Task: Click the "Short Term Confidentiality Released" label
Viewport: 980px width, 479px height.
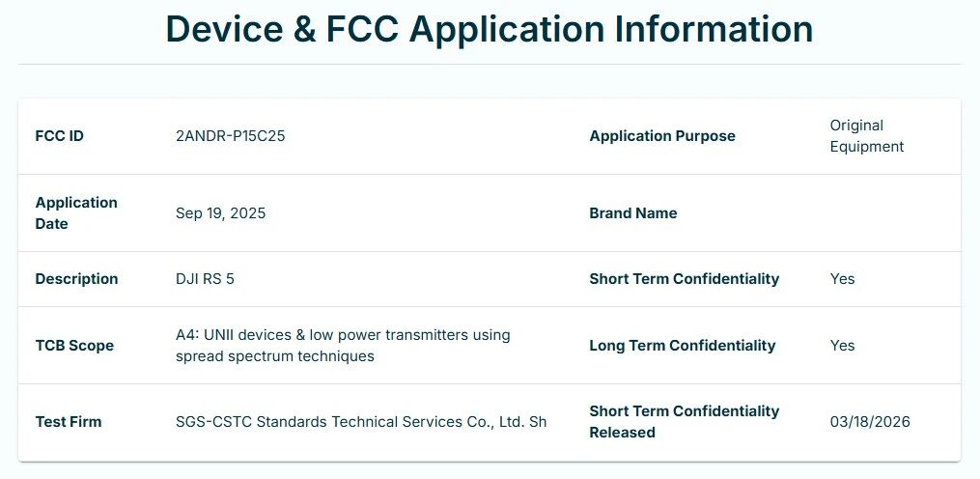Action: [685, 422]
